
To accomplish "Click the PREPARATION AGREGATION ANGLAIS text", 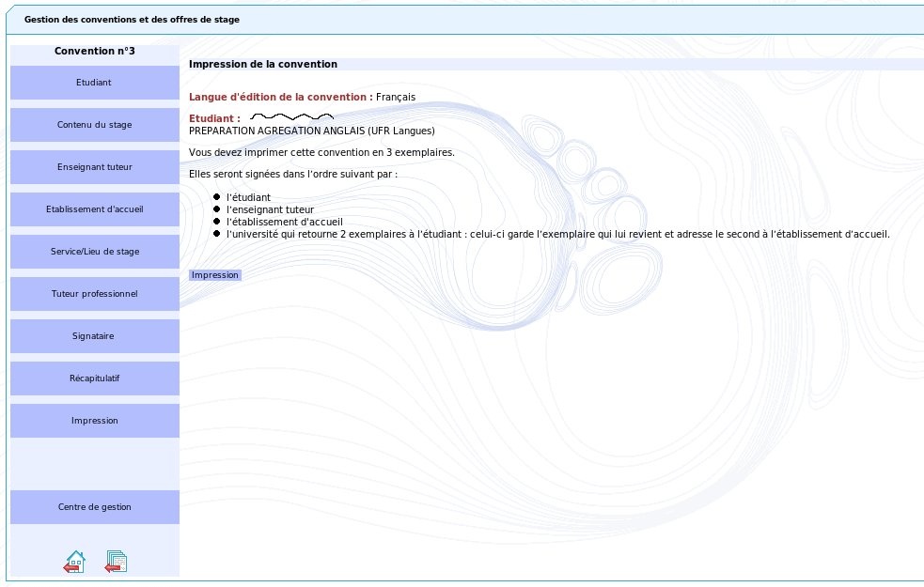I will tap(311, 131).
